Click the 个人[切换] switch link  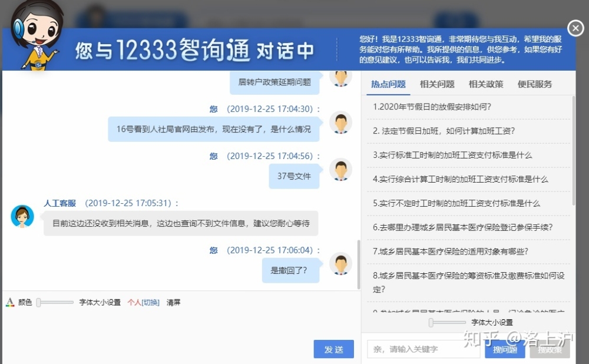[x=144, y=302]
